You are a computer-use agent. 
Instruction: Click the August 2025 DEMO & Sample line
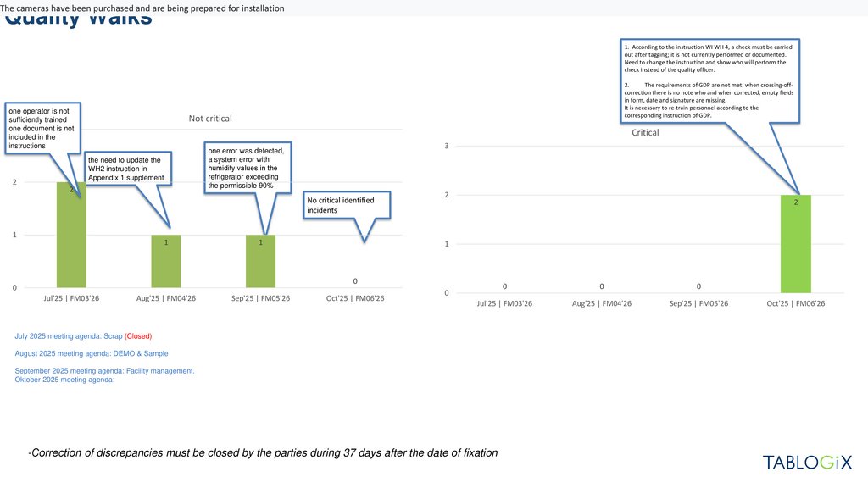(92, 353)
